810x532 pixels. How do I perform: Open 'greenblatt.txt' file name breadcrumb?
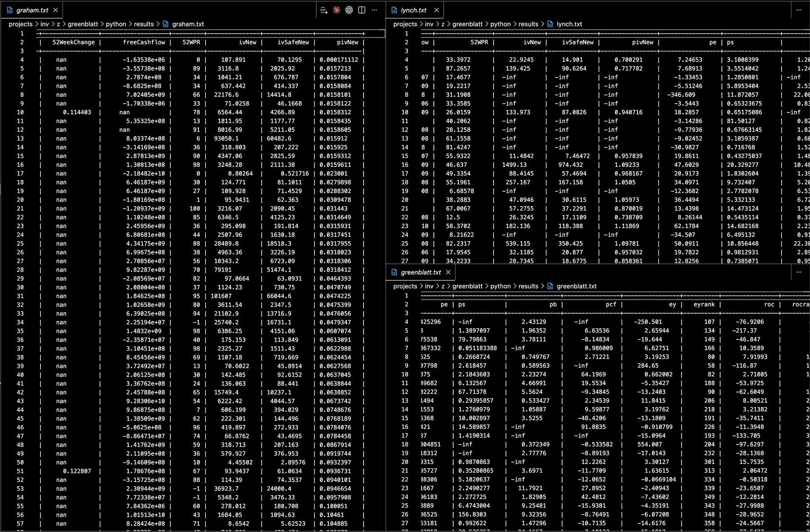(x=576, y=286)
